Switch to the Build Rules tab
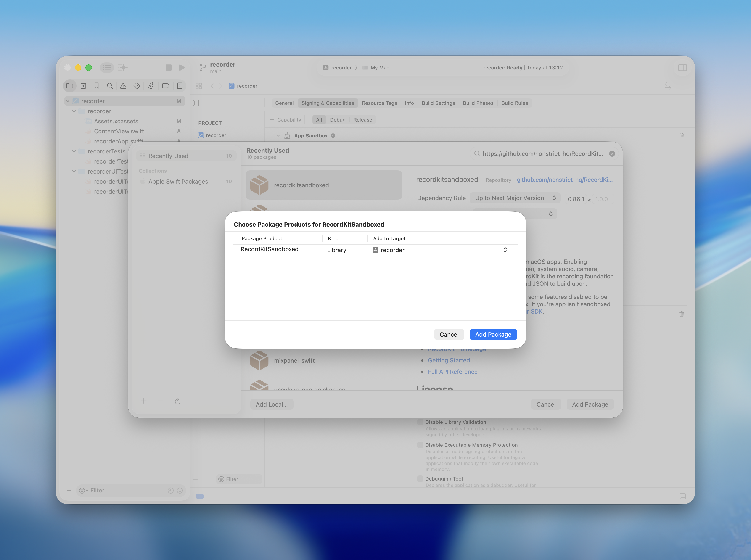The width and height of the screenshot is (751, 560). click(514, 103)
